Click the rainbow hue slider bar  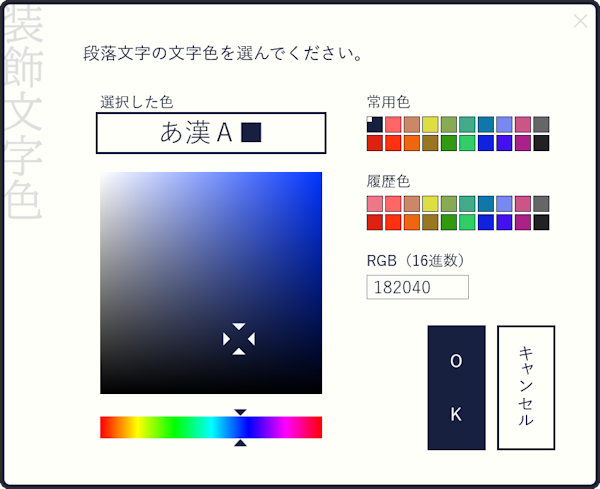[211, 427]
